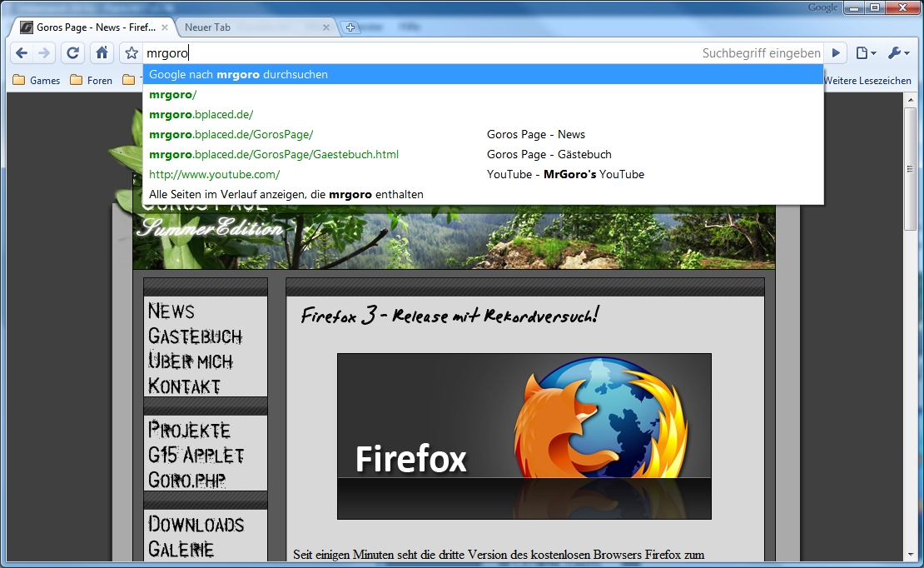This screenshot has height=568, width=924.
Task: Reload the current page
Action: tap(72, 53)
